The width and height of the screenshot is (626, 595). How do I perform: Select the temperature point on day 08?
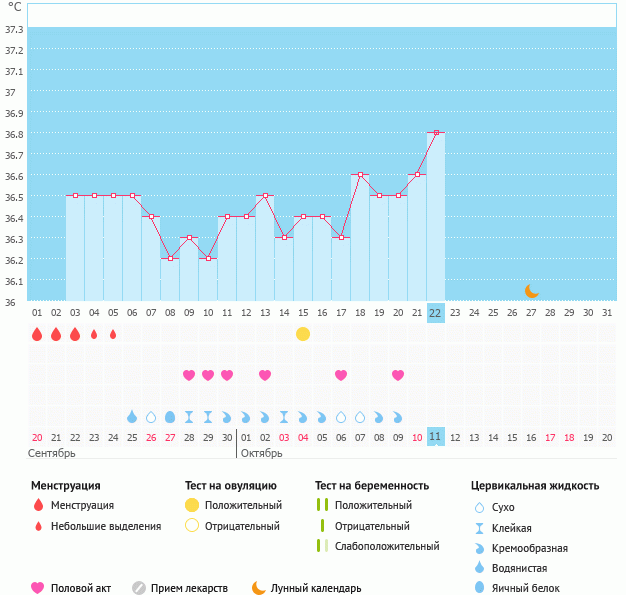pyautogui.click(x=170, y=258)
